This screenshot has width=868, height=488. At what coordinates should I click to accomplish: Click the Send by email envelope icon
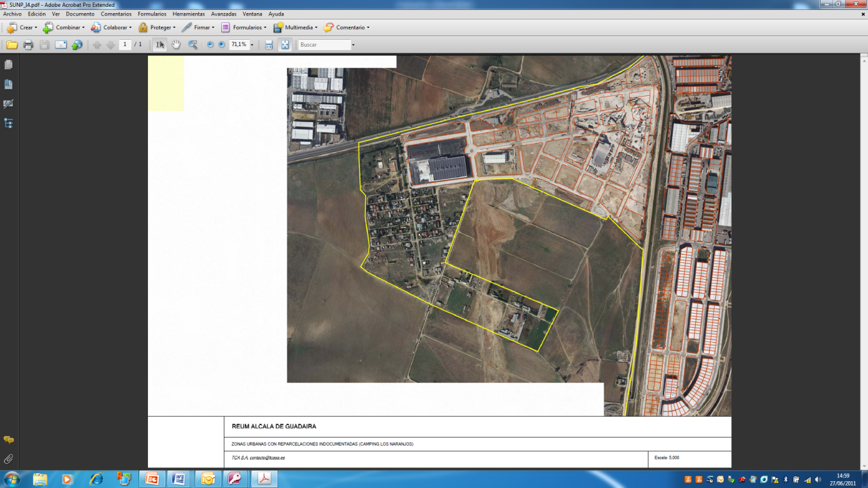click(60, 45)
